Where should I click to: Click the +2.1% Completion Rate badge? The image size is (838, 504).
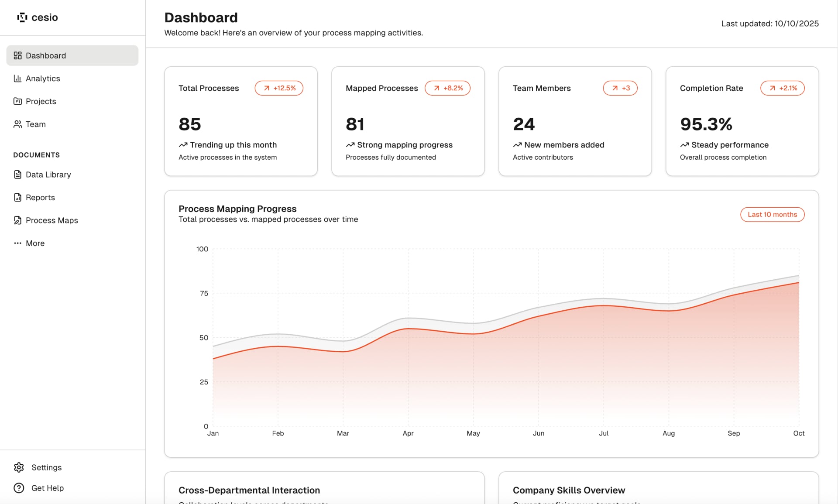pos(782,88)
